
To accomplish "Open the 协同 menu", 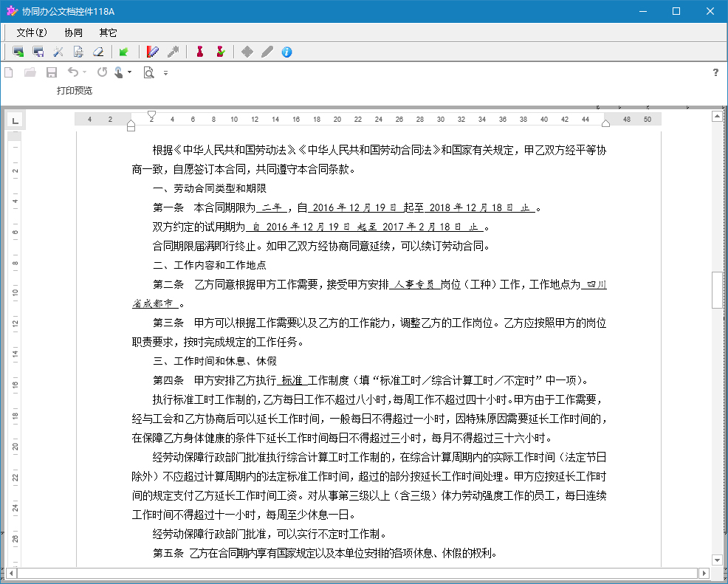I will (x=73, y=32).
